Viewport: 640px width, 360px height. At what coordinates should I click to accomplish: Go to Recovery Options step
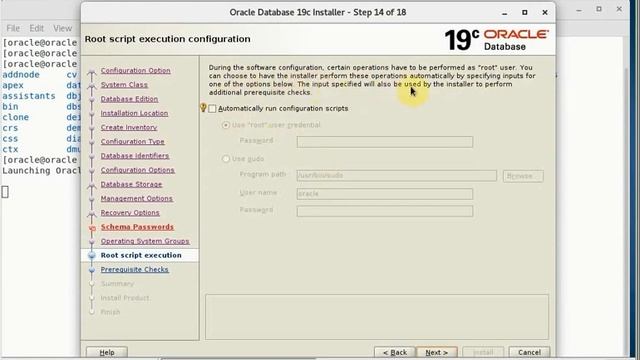point(130,213)
